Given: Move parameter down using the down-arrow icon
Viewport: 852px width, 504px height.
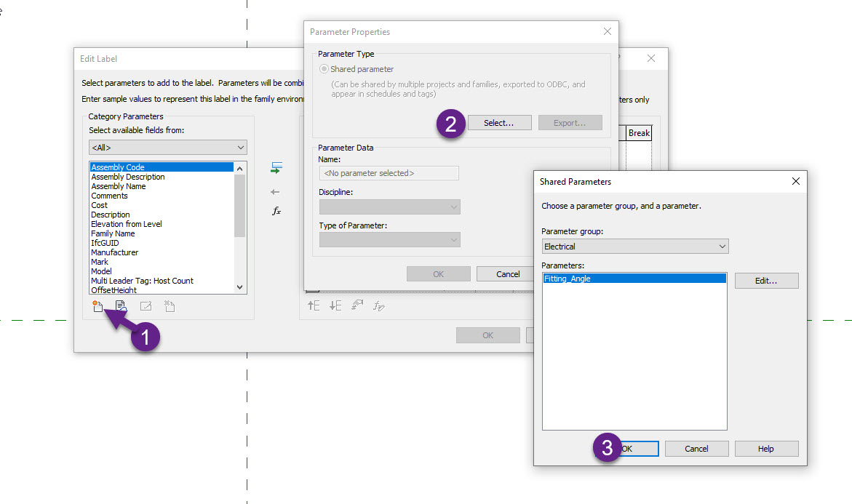Looking at the screenshot, I should pos(335,305).
